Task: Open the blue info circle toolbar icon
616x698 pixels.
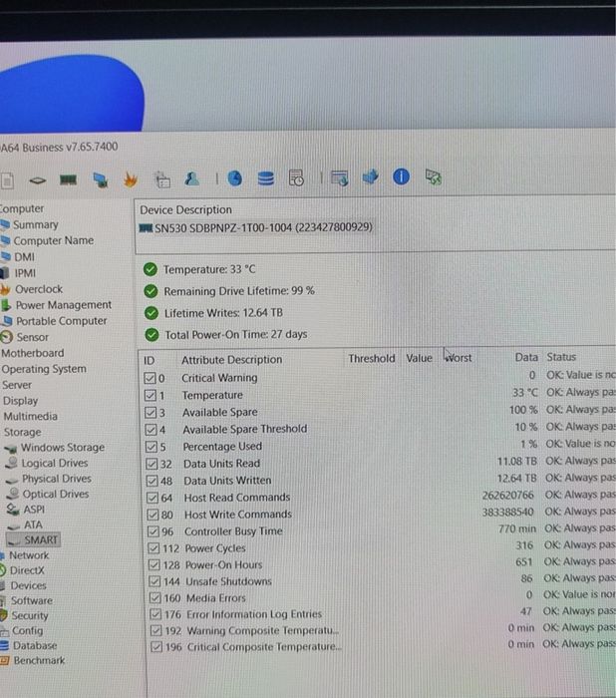Action: click(x=401, y=176)
